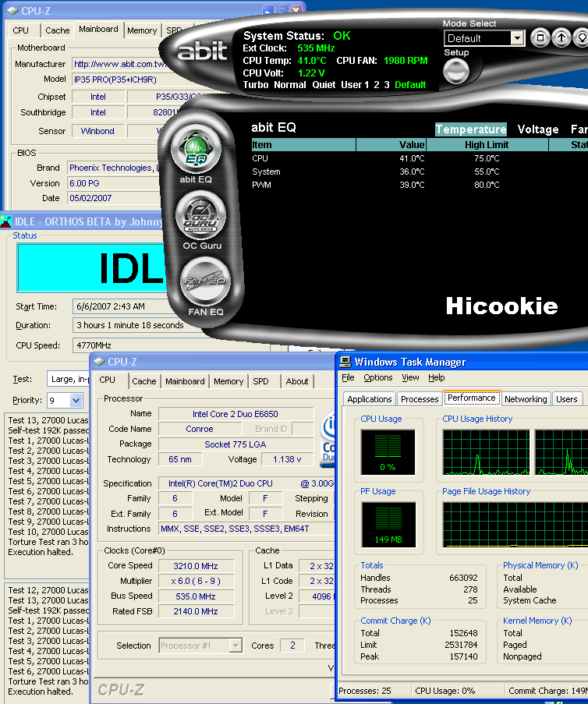
Task: Select User 1 mode
Action: click(355, 85)
